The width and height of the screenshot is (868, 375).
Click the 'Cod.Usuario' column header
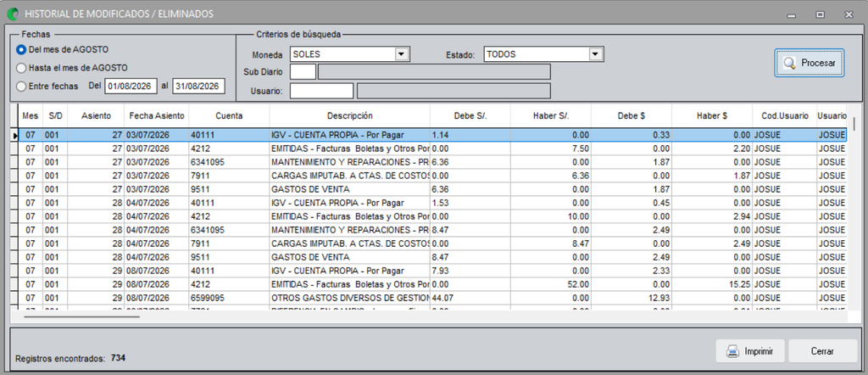point(785,115)
